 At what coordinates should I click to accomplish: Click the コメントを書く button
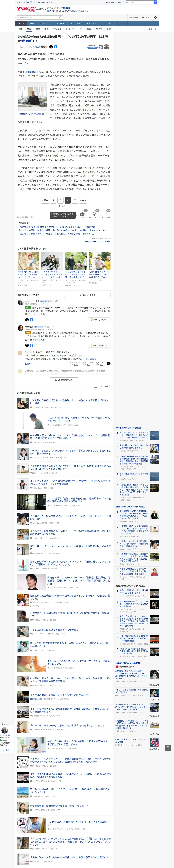[x=87, y=295]
